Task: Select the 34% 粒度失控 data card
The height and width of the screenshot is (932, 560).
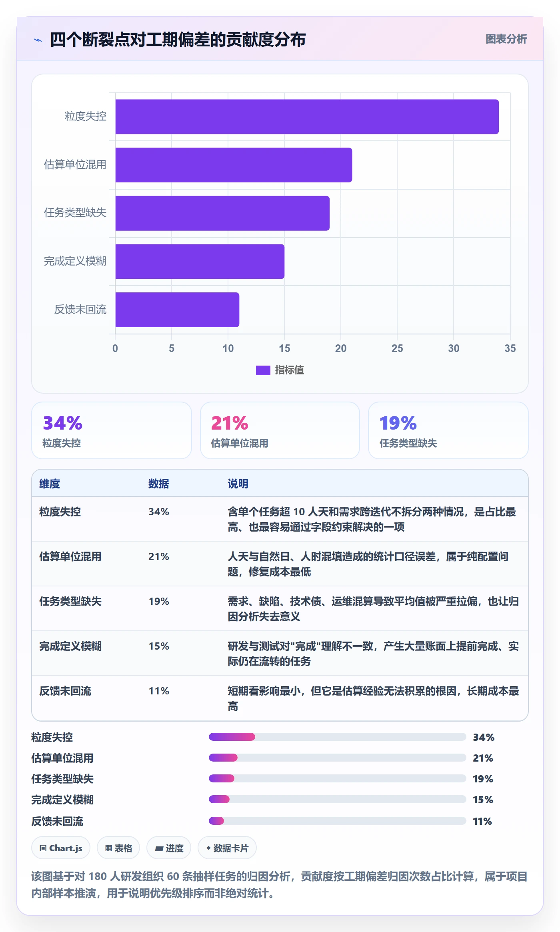Action: pos(112,430)
